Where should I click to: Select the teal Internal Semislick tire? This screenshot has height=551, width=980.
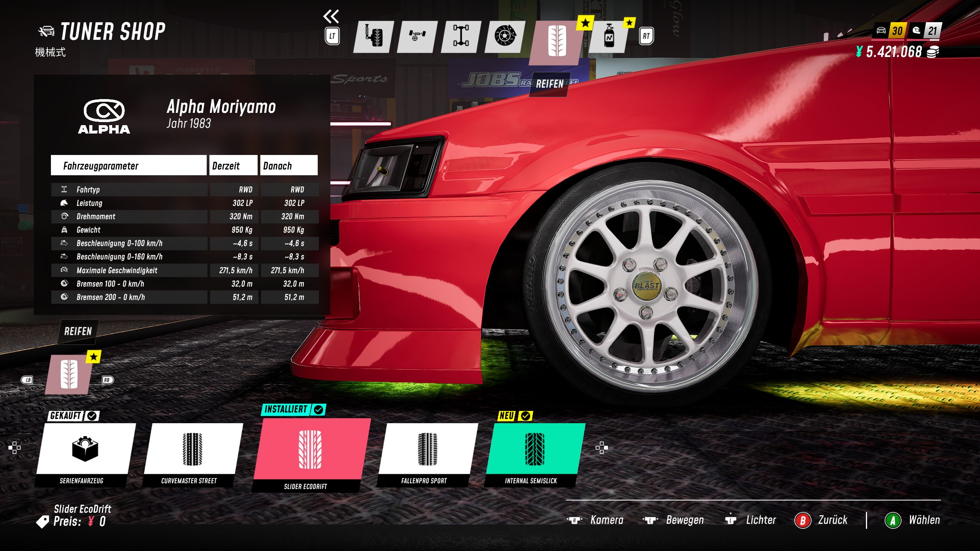coord(534,448)
